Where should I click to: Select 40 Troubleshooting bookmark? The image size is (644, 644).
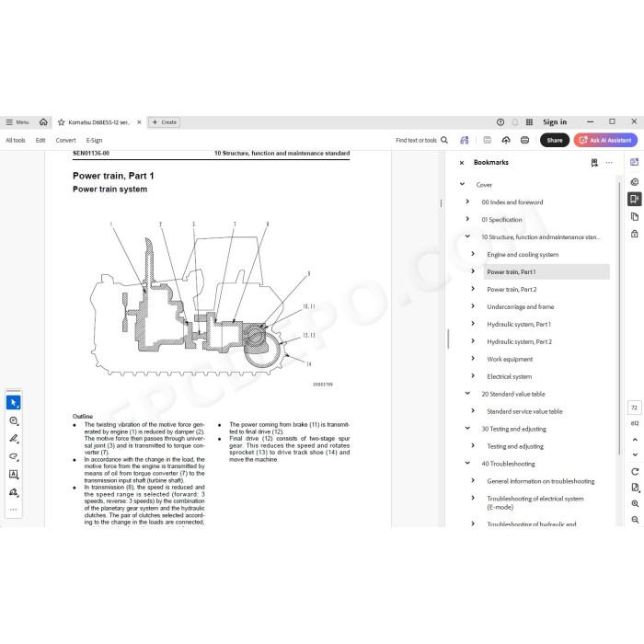pos(508,464)
